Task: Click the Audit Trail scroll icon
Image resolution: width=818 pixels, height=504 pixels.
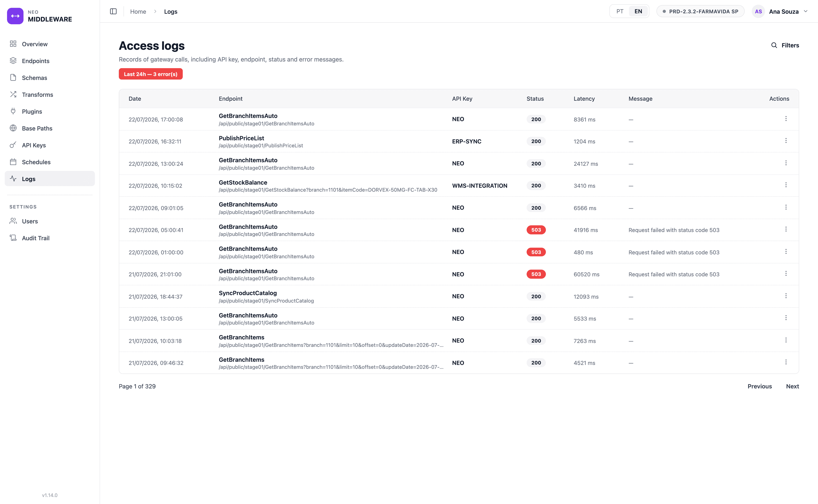Action: (x=13, y=238)
